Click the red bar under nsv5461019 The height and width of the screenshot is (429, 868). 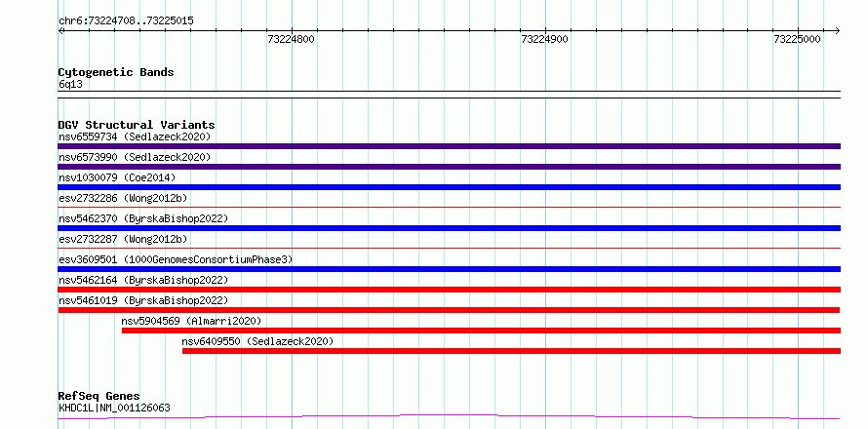coord(449,310)
